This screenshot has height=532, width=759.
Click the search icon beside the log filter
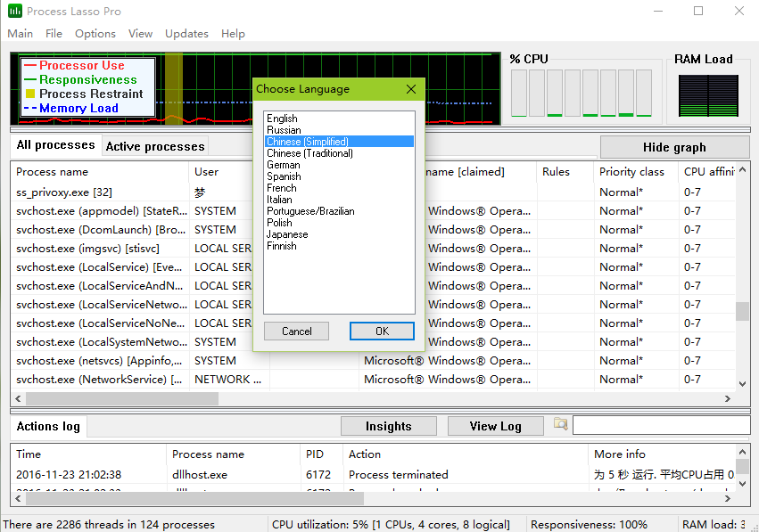click(x=560, y=425)
